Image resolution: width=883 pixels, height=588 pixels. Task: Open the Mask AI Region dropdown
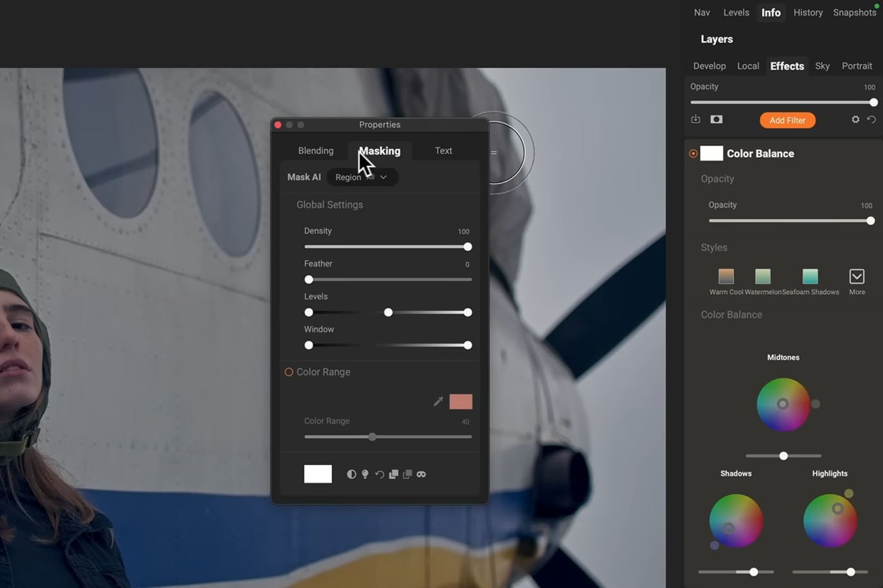362,177
